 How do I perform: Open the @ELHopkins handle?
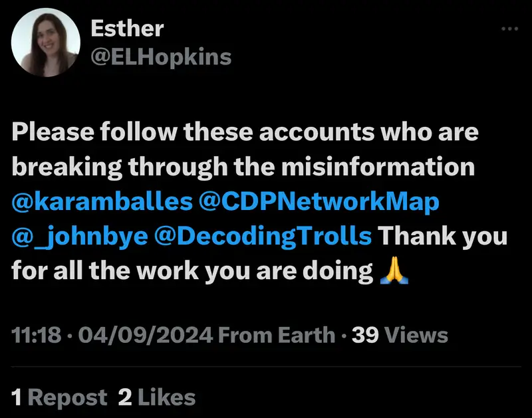[160, 57]
